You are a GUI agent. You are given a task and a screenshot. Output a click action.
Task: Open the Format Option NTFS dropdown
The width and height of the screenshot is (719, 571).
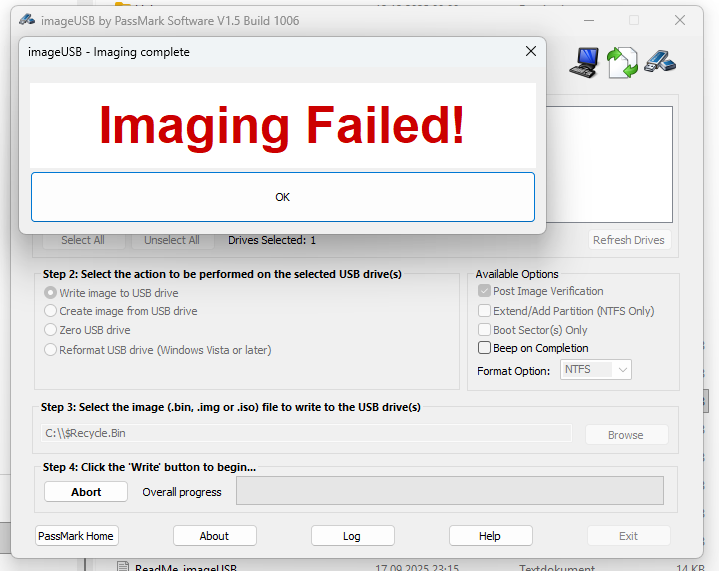596,370
